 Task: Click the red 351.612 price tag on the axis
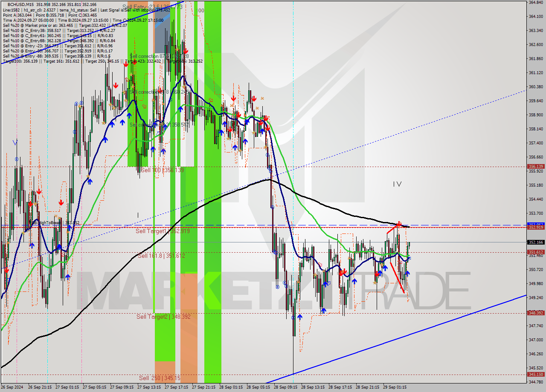(x=536, y=252)
